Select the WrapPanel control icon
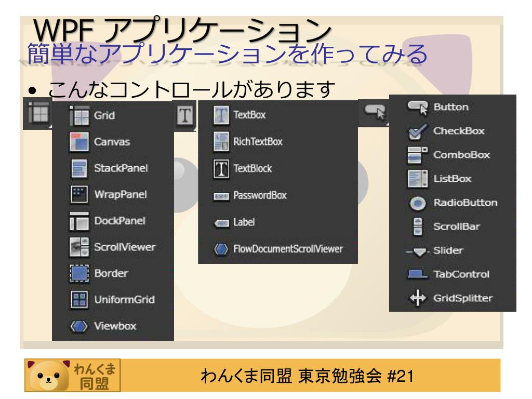532x399 pixels. pyautogui.click(x=79, y=194)
